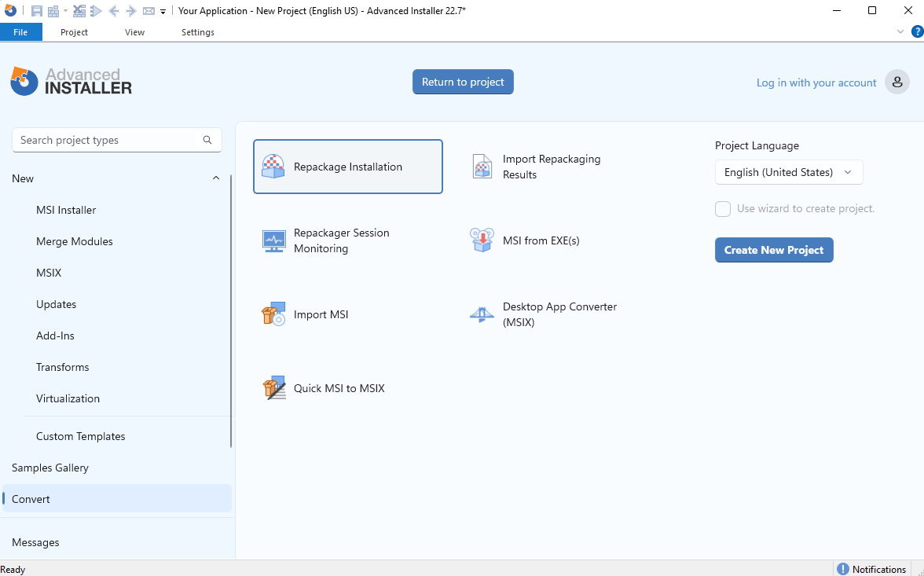
Task: Enable Use wizard to create project checkbox
Action: click(723, 209)
